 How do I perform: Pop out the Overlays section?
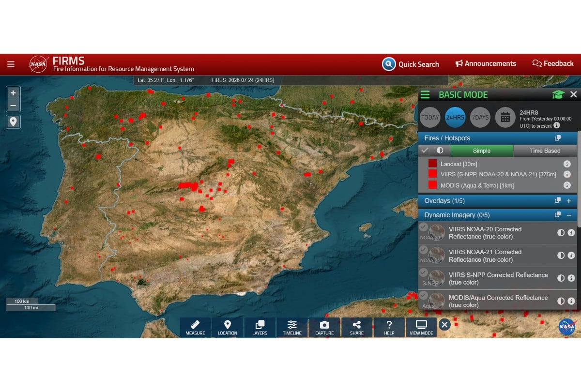(558, 200)
